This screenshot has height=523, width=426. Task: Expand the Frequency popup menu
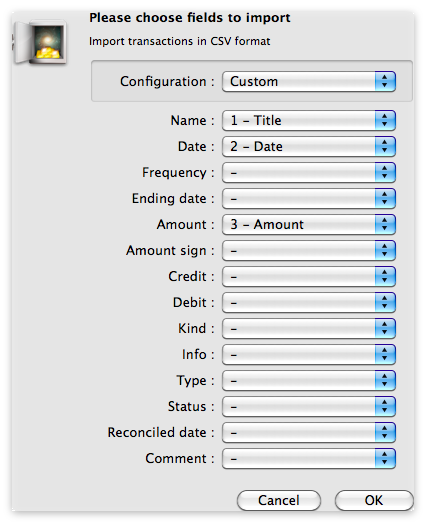click(309, 172)
